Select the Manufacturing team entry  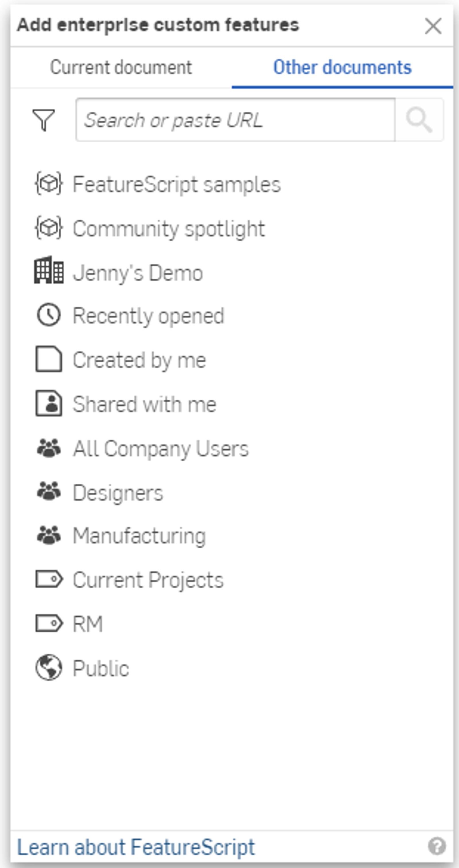point(139,536)
